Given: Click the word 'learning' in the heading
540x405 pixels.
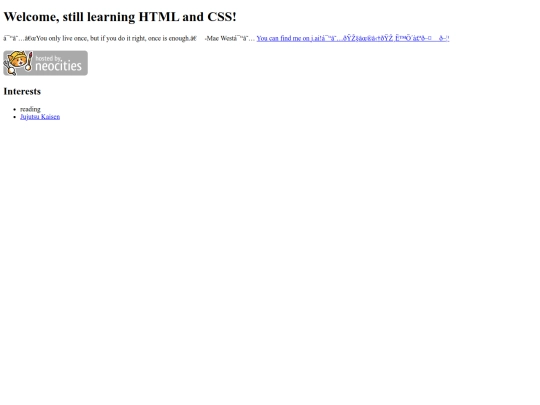Looking at the screenshot, I should coord(111,17).
